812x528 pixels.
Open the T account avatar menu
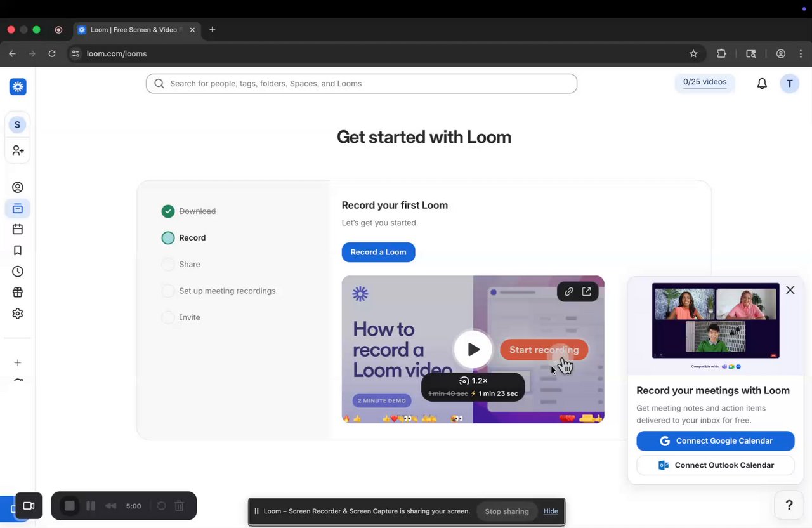click(790, 83)
